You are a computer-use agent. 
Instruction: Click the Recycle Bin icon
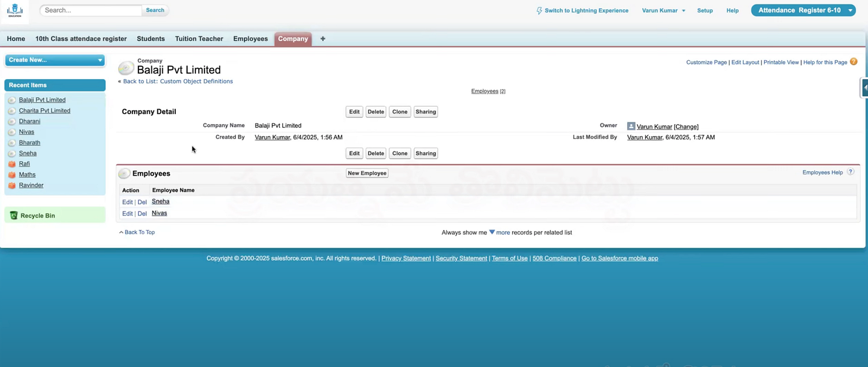tap(14, 216)
